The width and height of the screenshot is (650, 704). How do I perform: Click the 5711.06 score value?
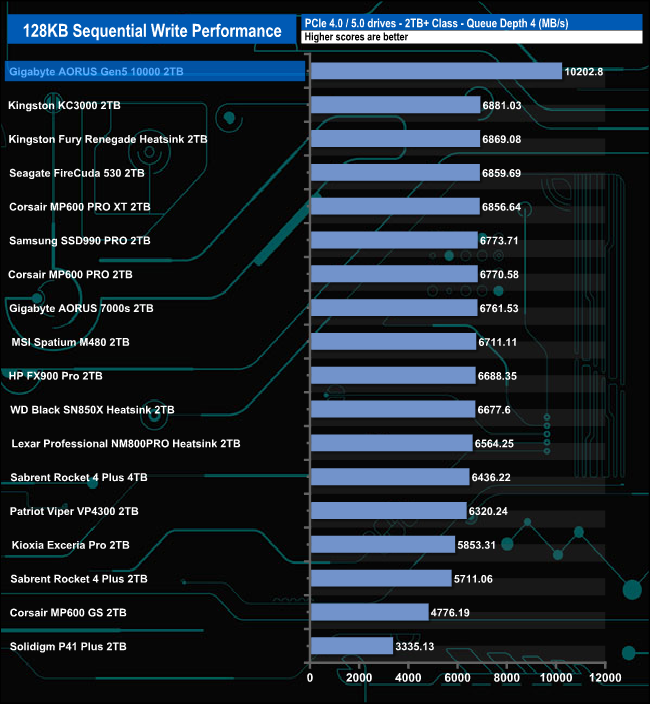(x=473, y=579)
